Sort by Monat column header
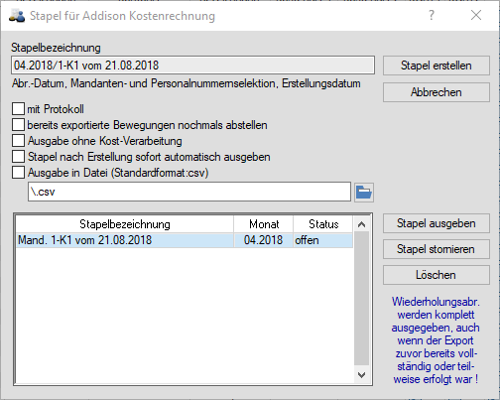The image size is (500, 400). tap(264, 224)
